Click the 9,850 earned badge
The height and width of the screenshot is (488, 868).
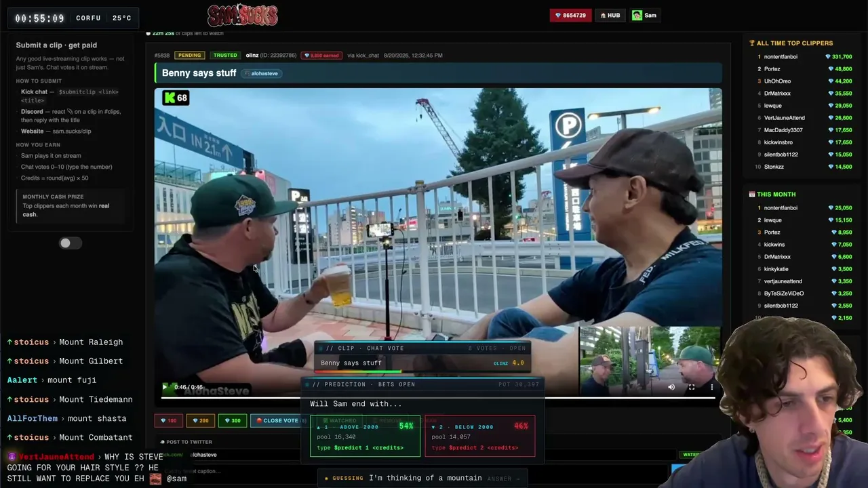tap(321, 55)
